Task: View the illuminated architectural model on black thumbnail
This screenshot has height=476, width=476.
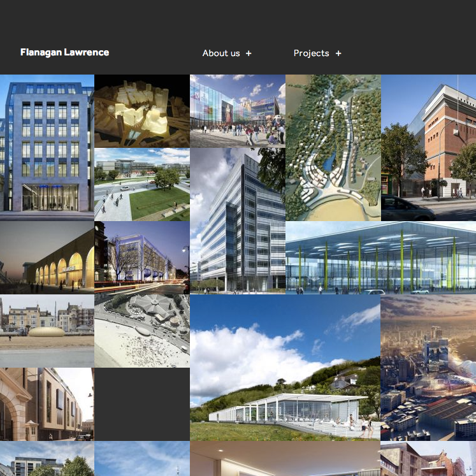Action: 142,111
